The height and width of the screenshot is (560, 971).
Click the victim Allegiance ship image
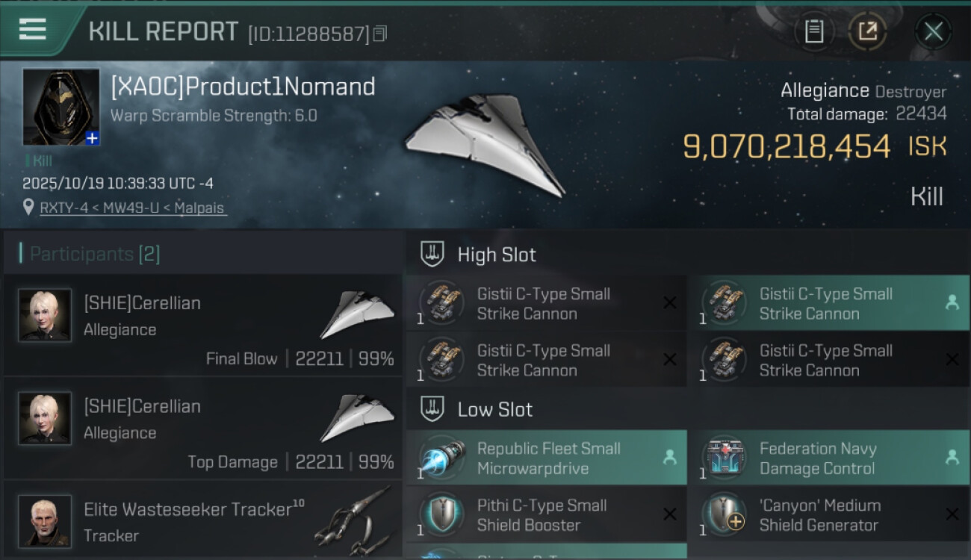click(x=485, y=144)
